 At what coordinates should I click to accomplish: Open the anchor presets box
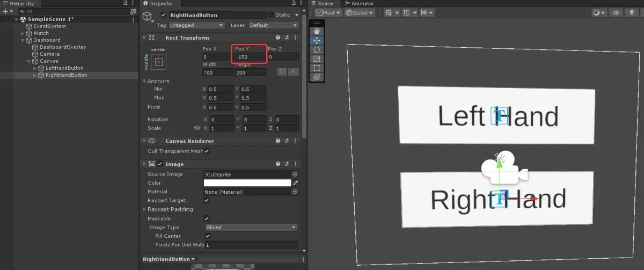coord(158,62)
